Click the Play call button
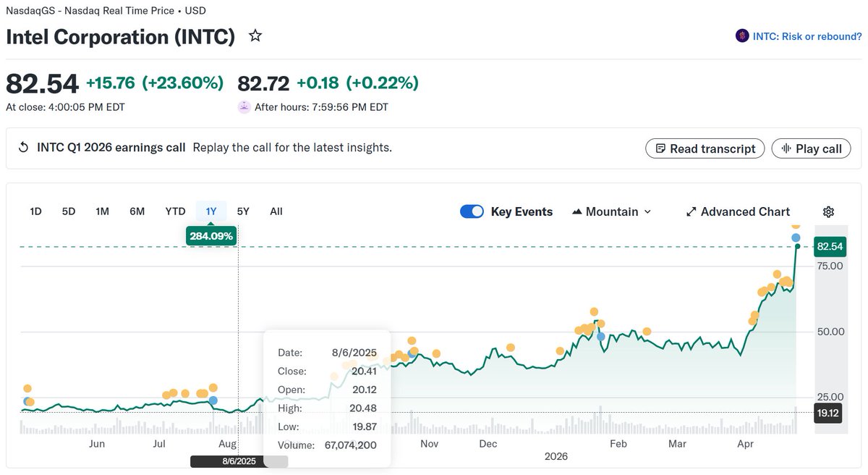The width and height of the screenshot is (868, 475). (812, 148)
